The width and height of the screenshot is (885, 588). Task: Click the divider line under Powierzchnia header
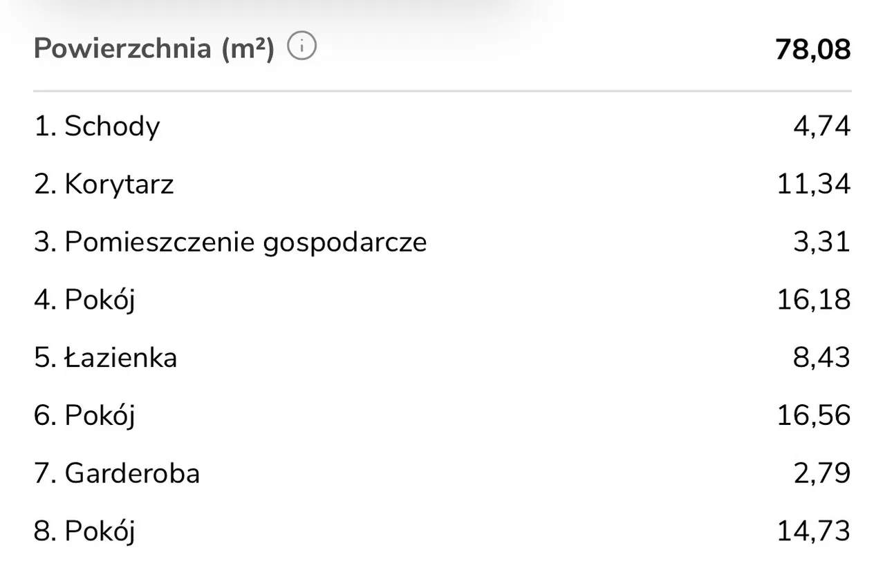442,91
